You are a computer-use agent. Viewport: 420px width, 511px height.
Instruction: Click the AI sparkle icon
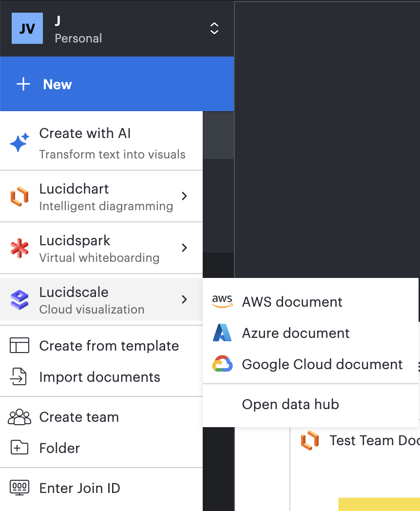coord(19,142)
